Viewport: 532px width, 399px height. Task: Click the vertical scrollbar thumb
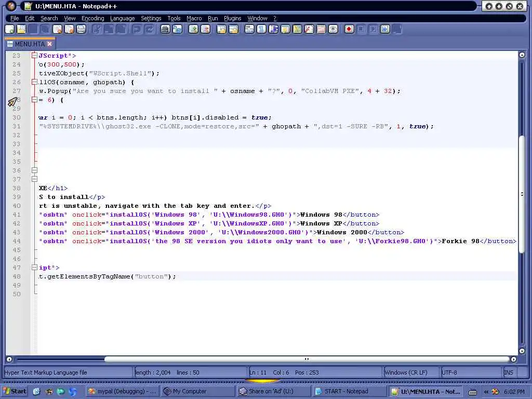[x=522, y=194]
